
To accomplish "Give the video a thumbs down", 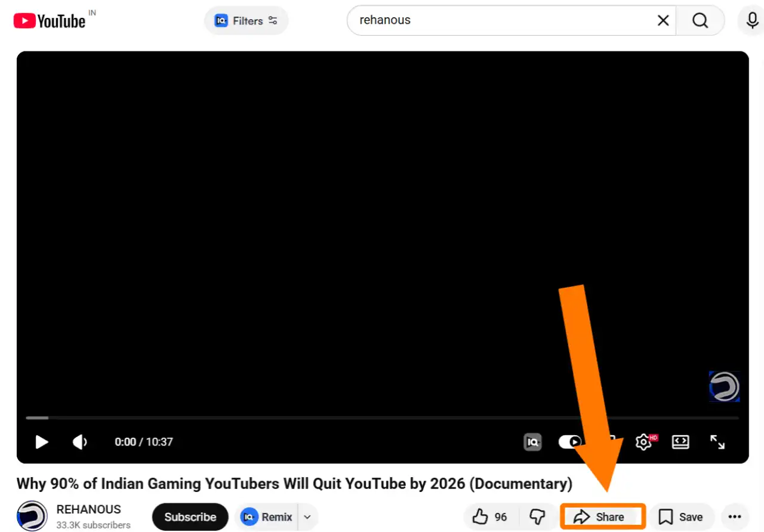I will pyautogui.click(x=538, y=516).
